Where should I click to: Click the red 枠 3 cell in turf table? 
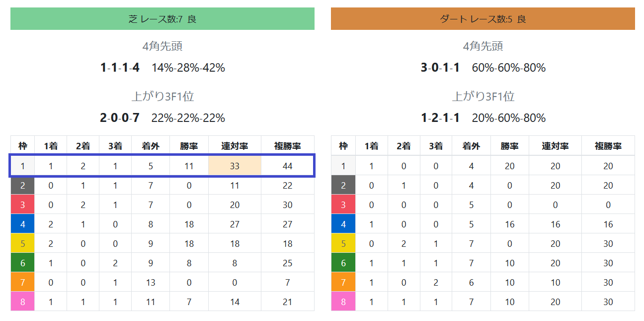tap(23, 205)
